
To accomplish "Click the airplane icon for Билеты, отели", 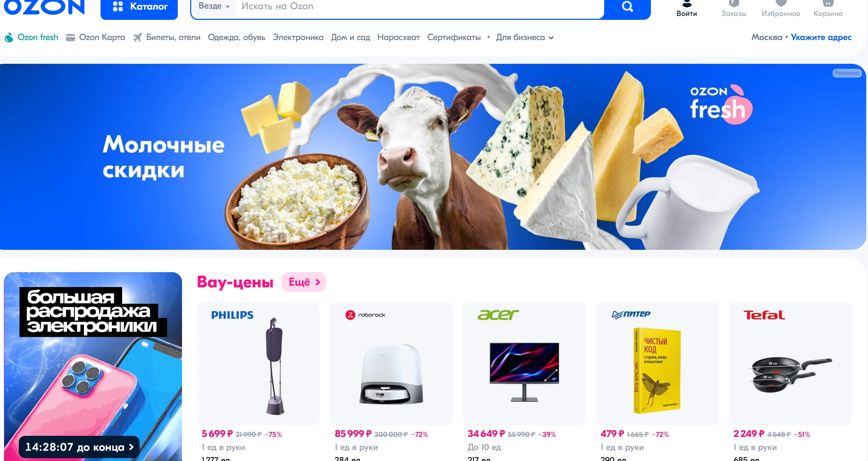I will click(137, 37).
